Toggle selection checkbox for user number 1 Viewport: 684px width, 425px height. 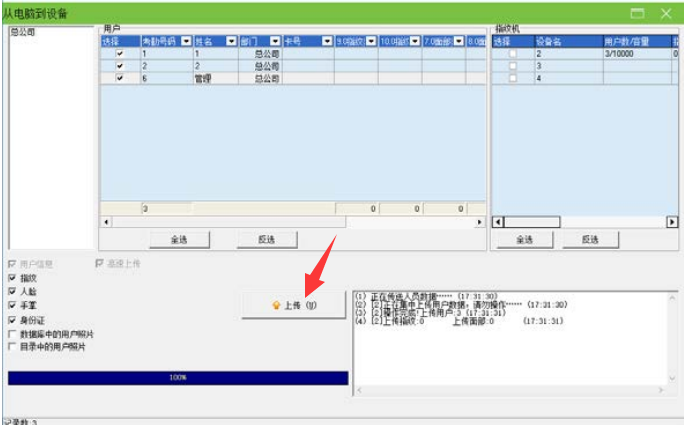click(120, 54)
